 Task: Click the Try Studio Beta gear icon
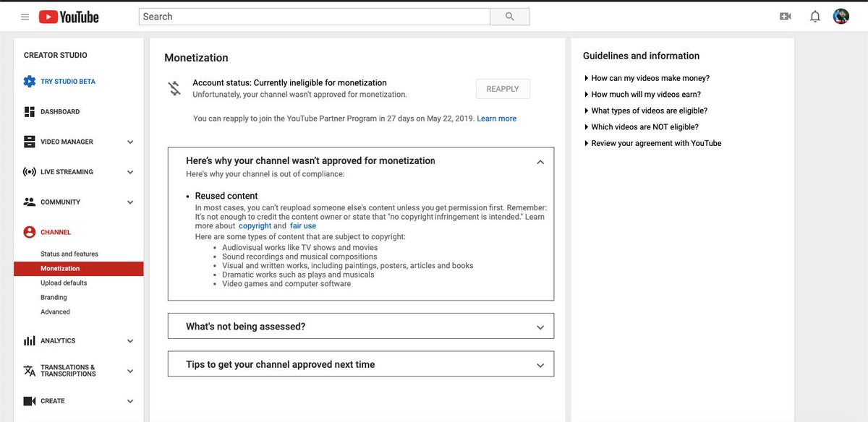pos(29,82)
